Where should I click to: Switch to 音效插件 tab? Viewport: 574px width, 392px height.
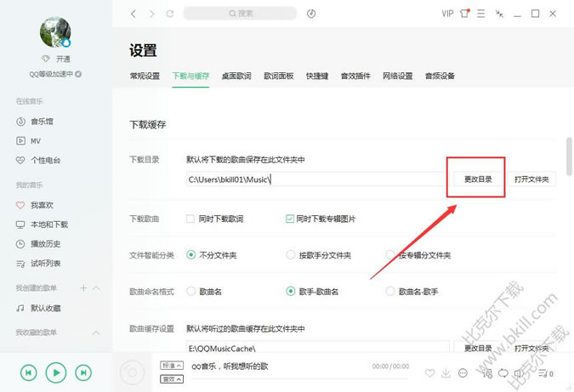[x=355, y=77]
